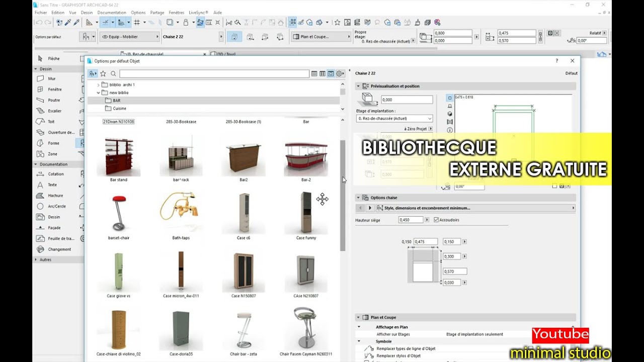Click the favorites star in the Object dialog
The width and height of the screenshot is (644, 362).
pyautogui.click(x=103, y=73)
